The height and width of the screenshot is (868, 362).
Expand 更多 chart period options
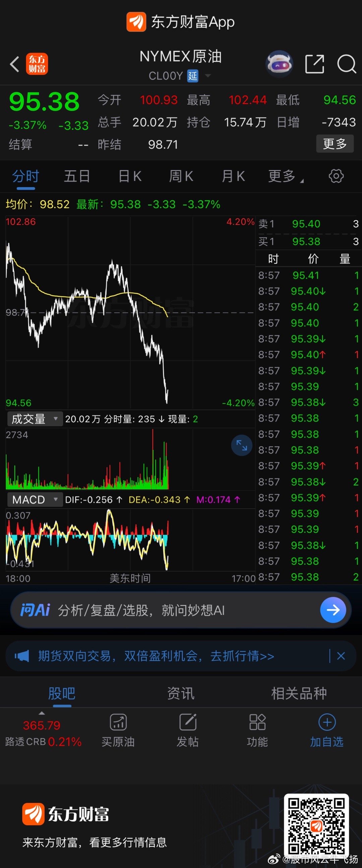286,176
